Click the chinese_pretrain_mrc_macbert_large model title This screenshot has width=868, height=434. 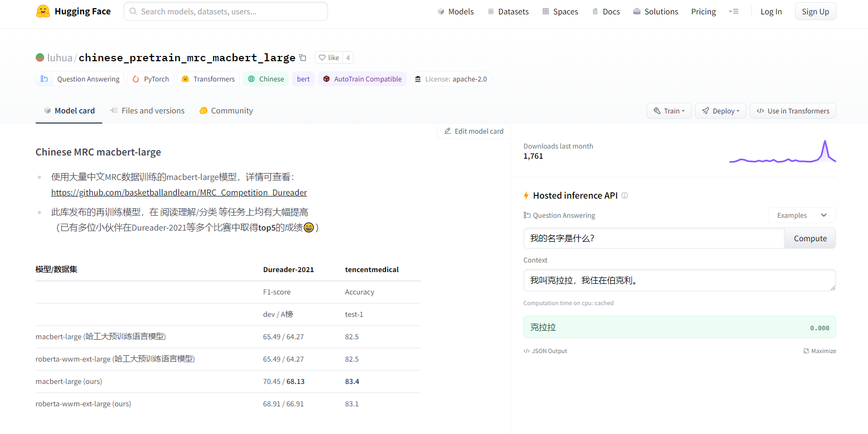187,58
